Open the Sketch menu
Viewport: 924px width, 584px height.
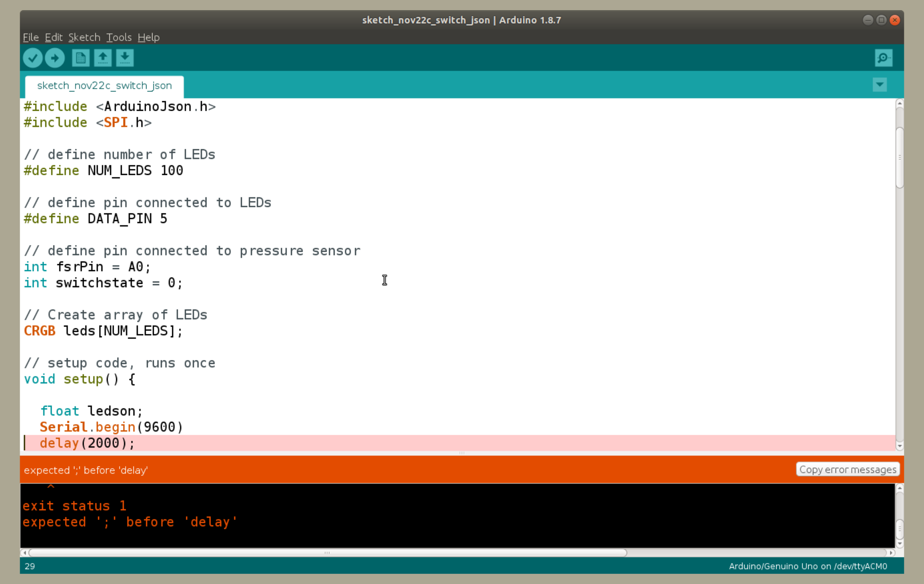pos(84,37)
